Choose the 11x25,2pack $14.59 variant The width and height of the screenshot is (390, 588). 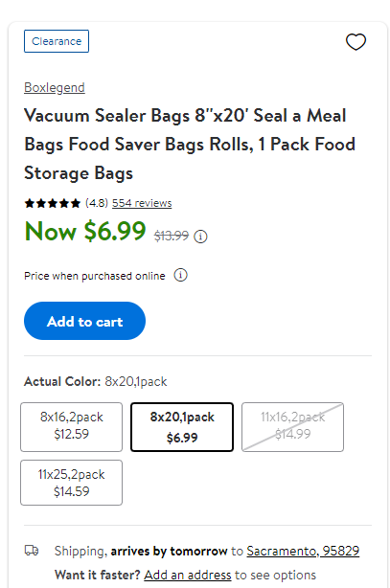(x=71, y=483)
